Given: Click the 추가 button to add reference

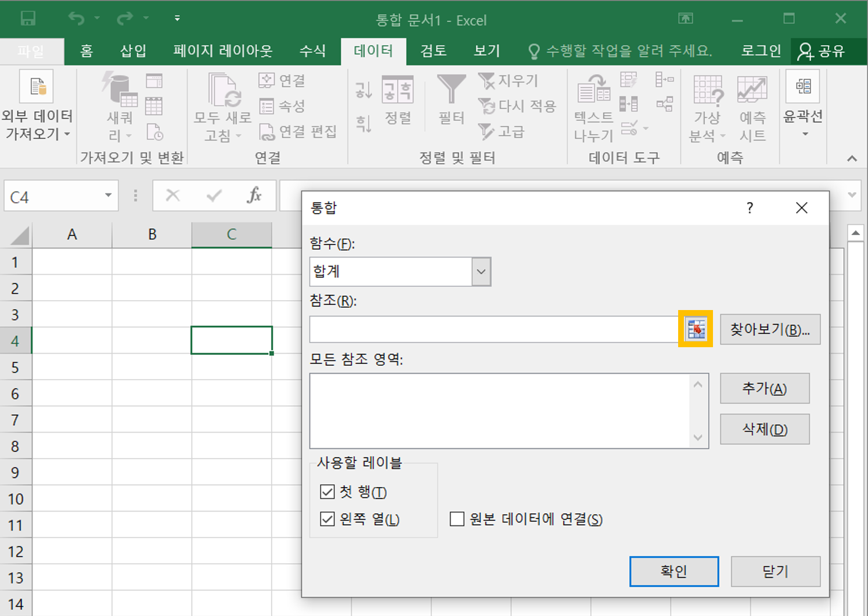Looking at the screenshot, I should pyautogui.click(x=764, y=388).
